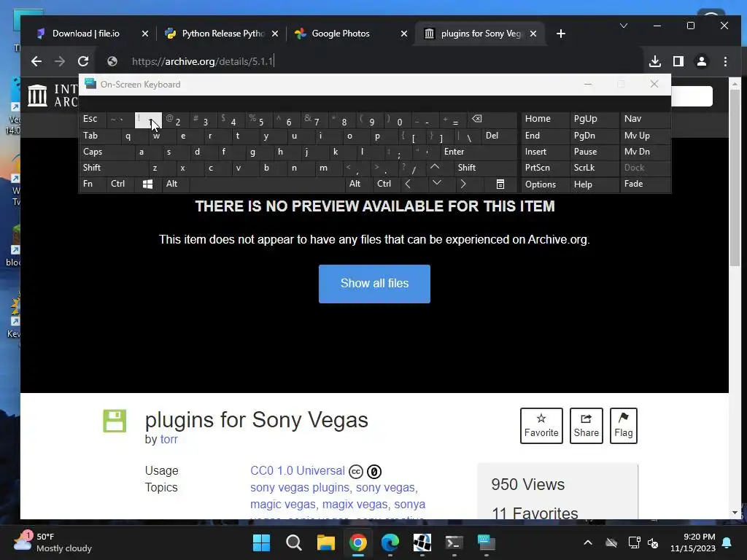
Task: Toggle the ScrLk key on keyboard
Action: click(x=595, y=168)
